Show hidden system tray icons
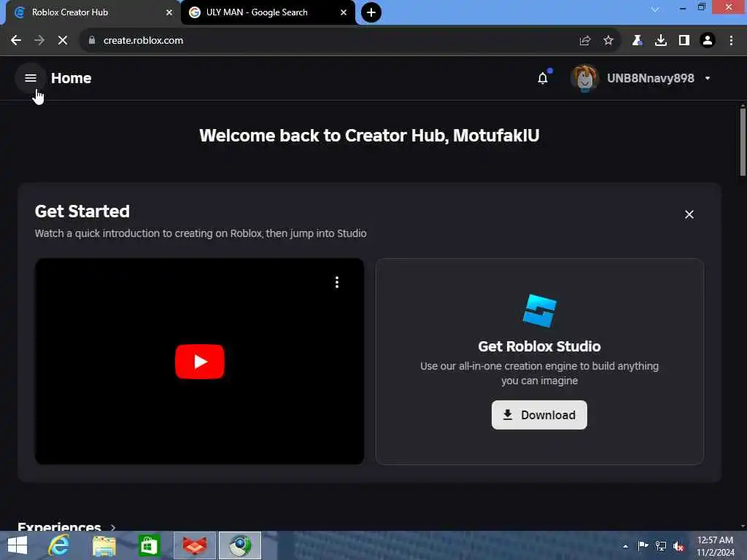 (x=625, y=546)
